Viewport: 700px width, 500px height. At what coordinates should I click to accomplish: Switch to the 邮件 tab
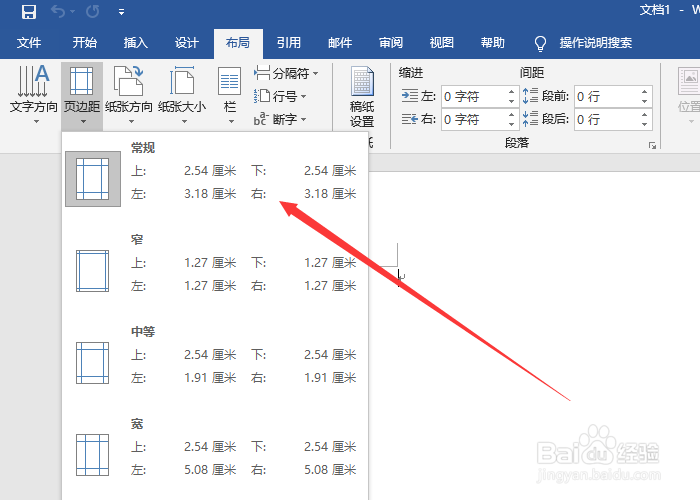(x=340, y=43)
